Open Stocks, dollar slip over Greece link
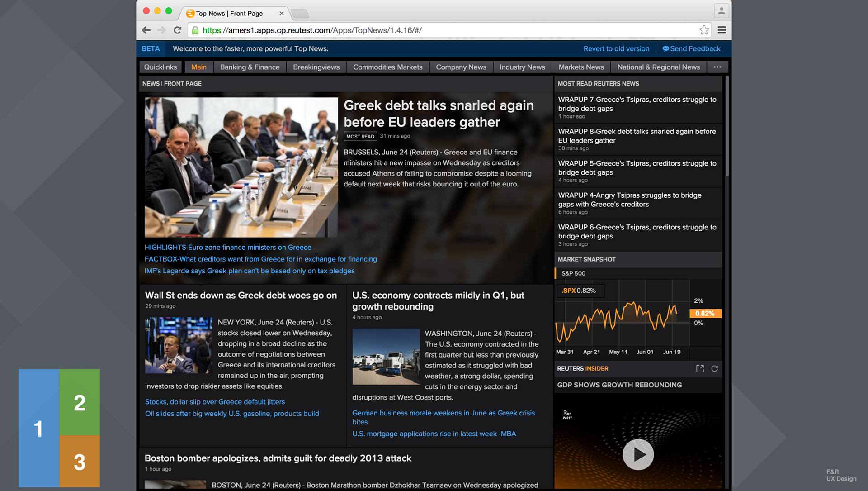Screen dimensions: 868x491 (x=215, y=402)
